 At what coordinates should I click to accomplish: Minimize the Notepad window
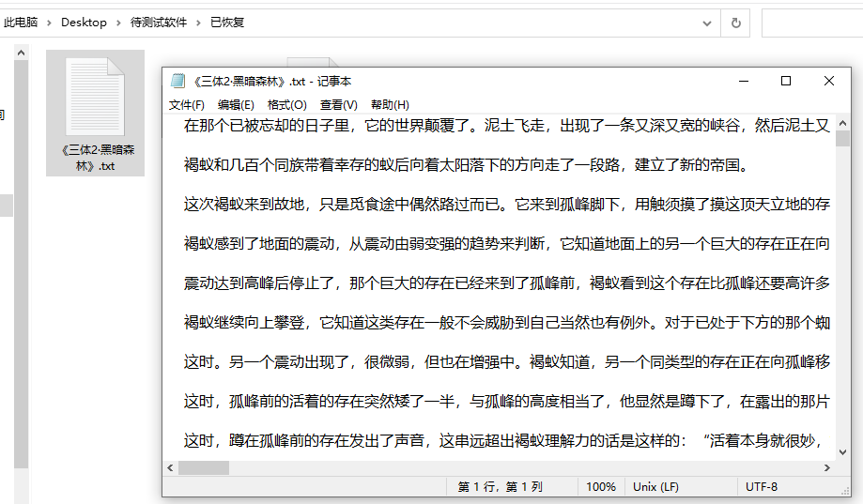(x=744, y=81)
